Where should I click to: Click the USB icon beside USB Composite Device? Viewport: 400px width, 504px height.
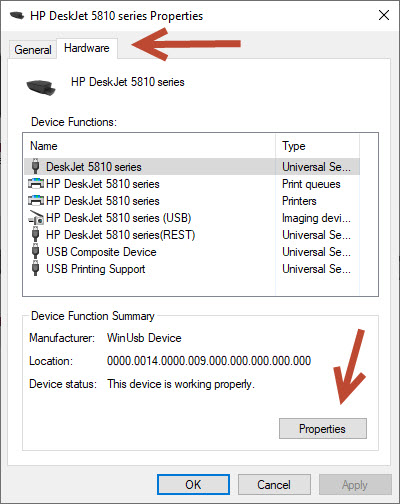pos(35,251)
